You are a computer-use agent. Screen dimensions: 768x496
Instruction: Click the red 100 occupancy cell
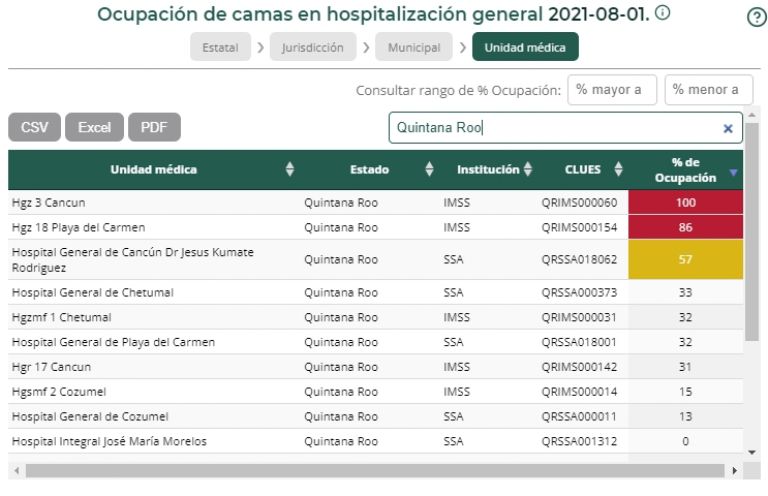(x=685, y=202)
